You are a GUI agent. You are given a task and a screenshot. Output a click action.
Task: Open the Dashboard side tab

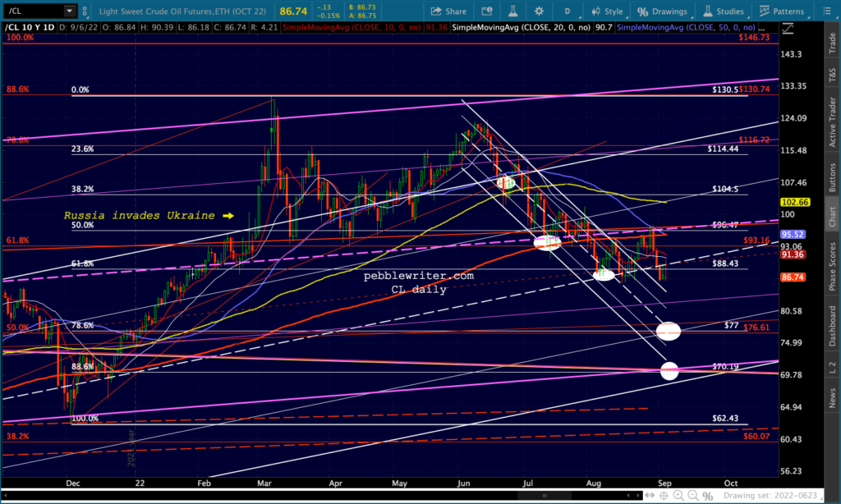[833, 325]
